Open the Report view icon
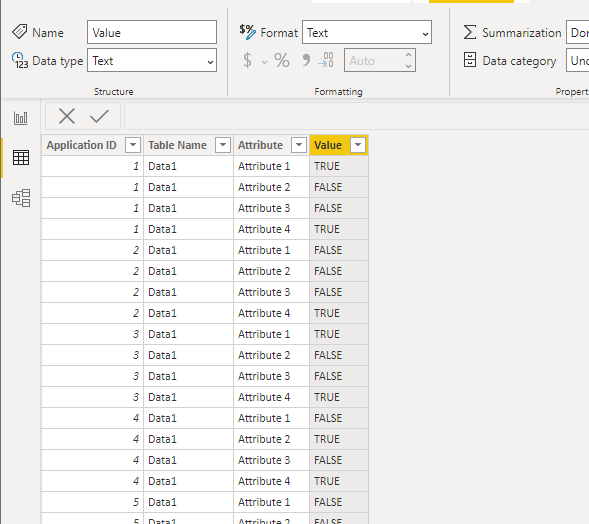 (21, 118)
